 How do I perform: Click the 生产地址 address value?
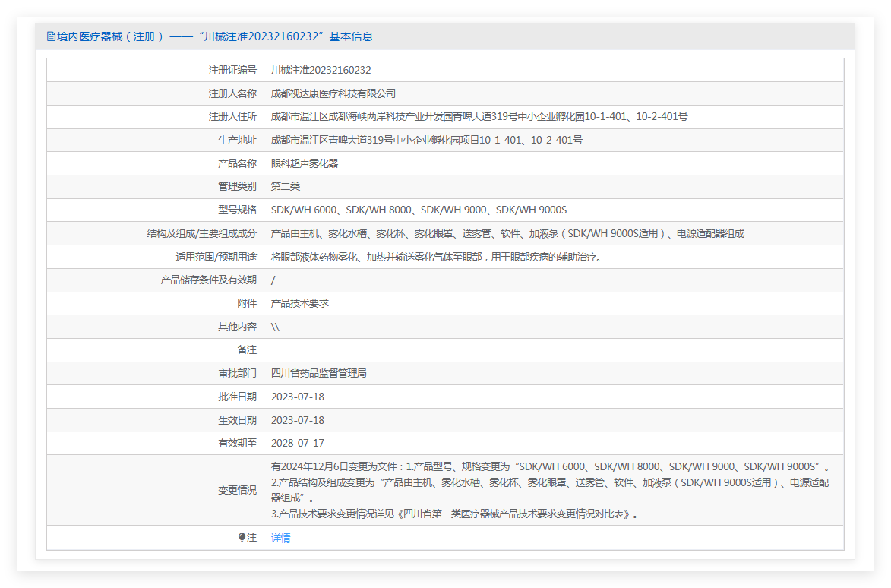[426, 141]
